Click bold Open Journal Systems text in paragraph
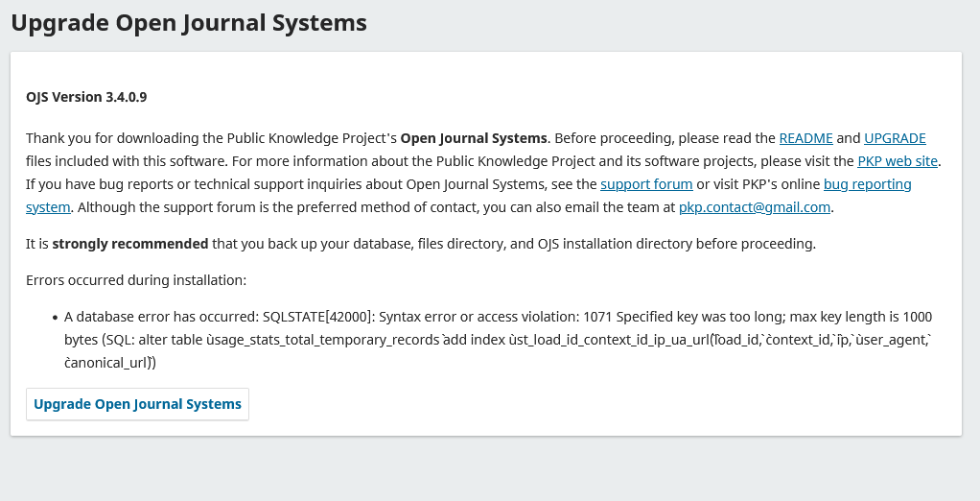This screenshot has height=501, width=980. click(x=474, y=138)
